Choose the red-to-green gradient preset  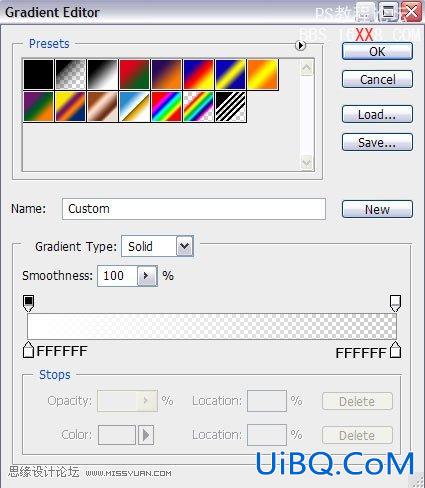135,74
